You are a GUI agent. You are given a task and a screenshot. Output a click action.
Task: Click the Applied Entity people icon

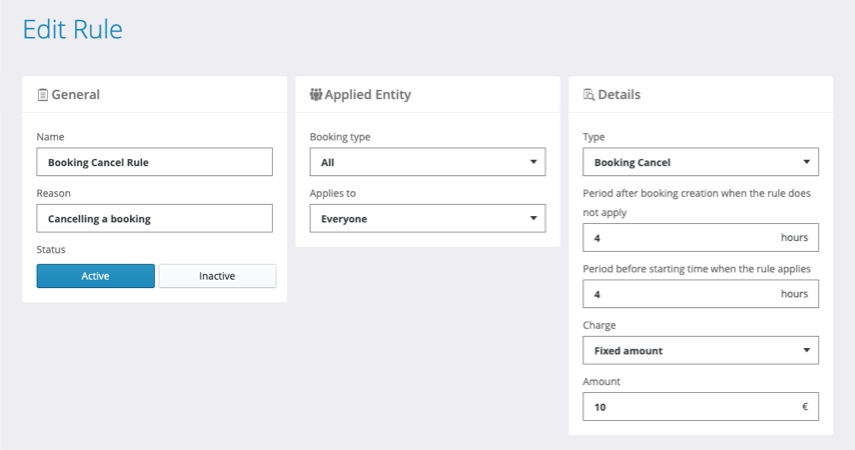316,95
